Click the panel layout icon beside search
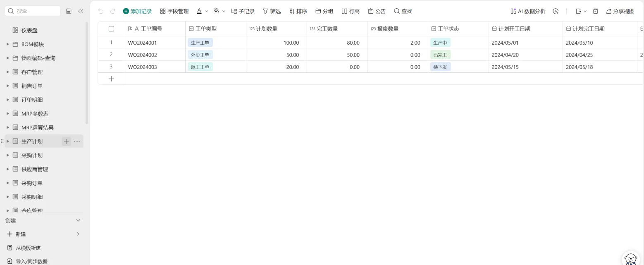Image resolution: width=644 pixels, height=265 pixels. (x=69, y=11)
